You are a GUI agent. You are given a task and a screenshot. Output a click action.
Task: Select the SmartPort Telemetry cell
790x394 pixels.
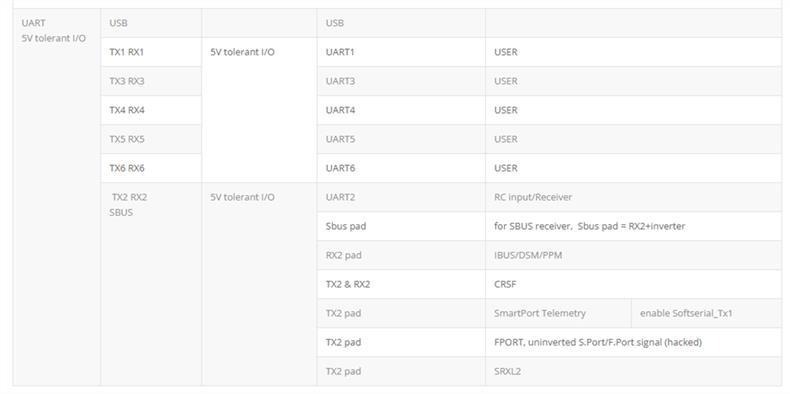[x=558, y=313]
